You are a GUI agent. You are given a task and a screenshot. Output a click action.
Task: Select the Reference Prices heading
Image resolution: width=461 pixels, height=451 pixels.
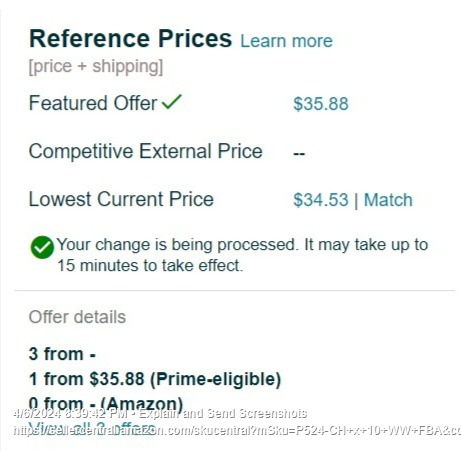point(130,39)
